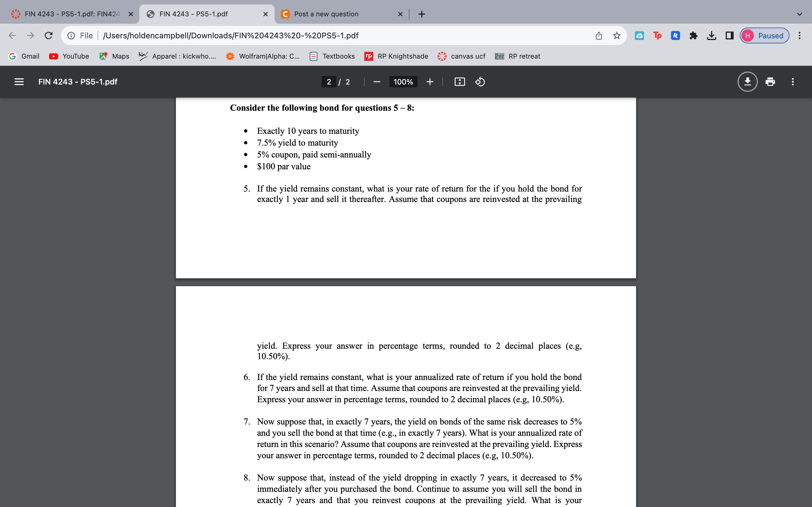The height and width of the screenshot is (507, 812).
Task: Click the zoom percentage dropdown showing 100%
Action: pyautogui.click(x=403, y=82)
